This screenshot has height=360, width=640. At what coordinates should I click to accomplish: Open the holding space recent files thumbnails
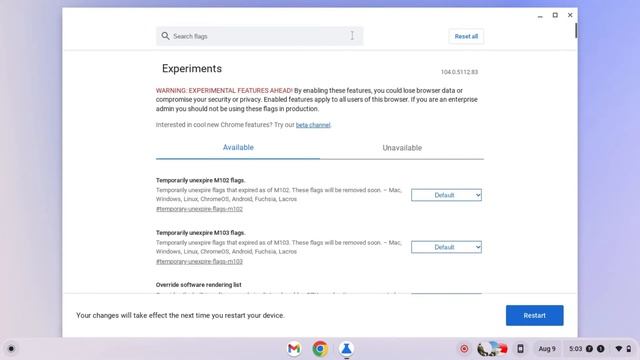[492, 349]
